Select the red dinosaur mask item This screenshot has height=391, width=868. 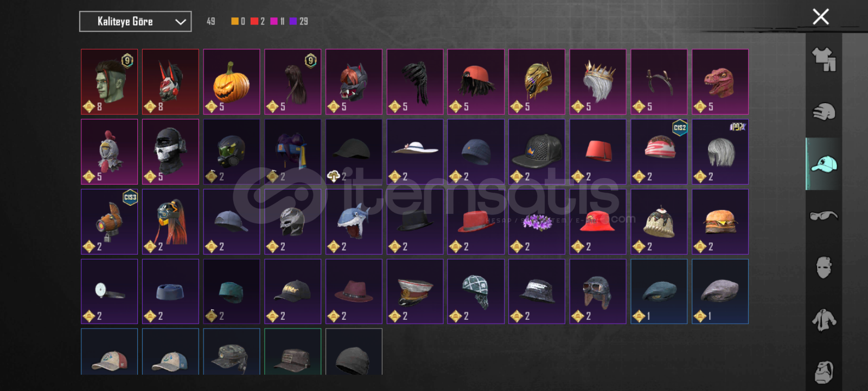pyautogui.click(x=720, y=81)
